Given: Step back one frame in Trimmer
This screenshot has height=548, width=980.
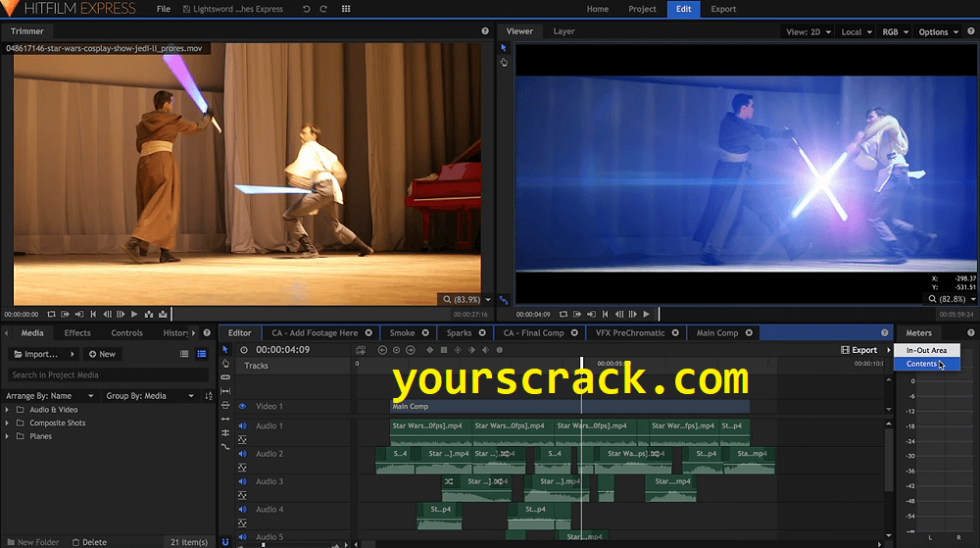Looking at the screenshot, I should pyautogui.click(x=107, y=315).
